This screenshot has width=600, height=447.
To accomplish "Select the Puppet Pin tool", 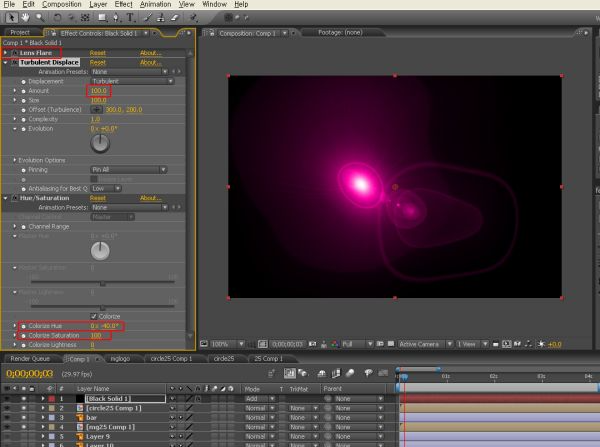I will pyautogui.click(x=193, y=18).
